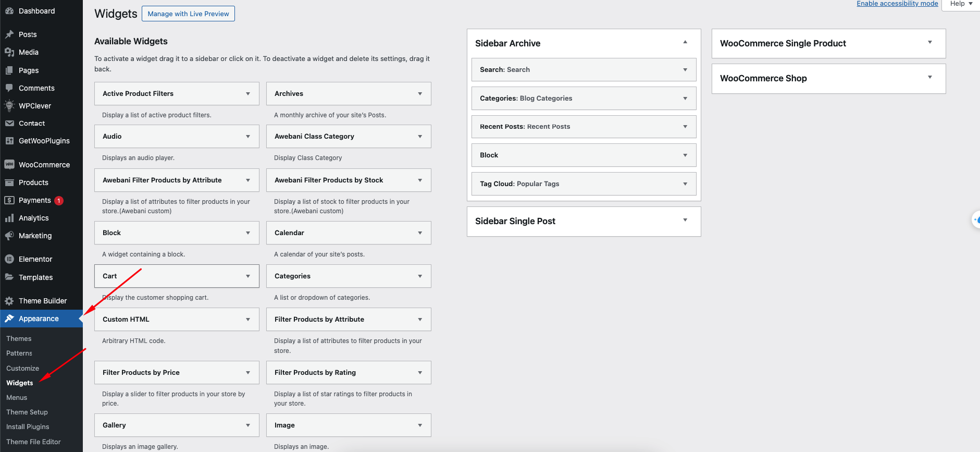980x452 pixels.
Task: Click the WooCommerce logo icon
Action: tap(9, 165)
